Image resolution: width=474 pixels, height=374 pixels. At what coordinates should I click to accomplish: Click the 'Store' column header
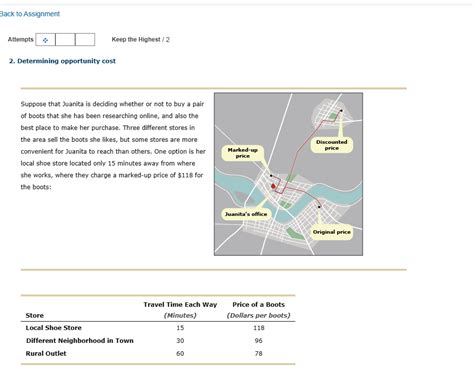pos(35,315)
